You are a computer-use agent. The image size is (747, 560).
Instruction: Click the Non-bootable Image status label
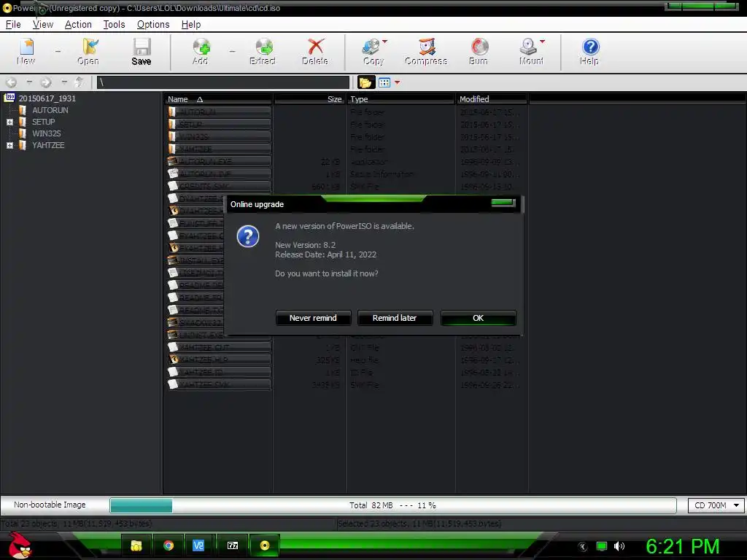coord(50,505)
